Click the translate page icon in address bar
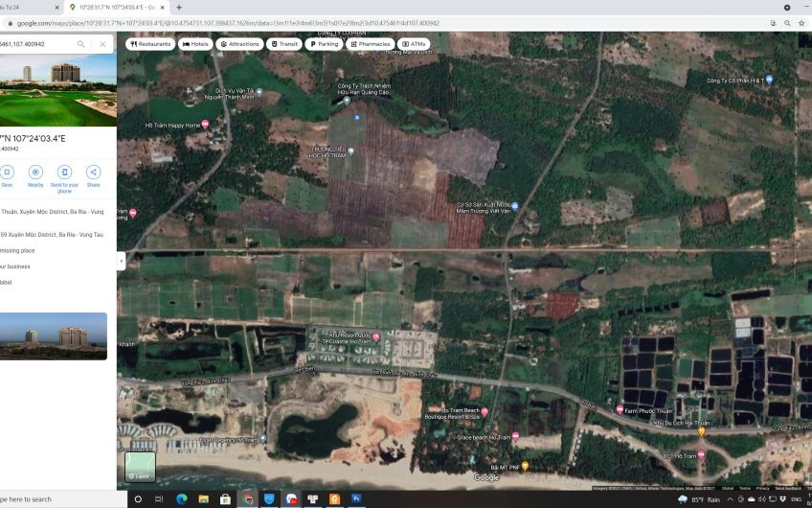The image size is (812, 508). pyautogui.click(x=773, y=23)
